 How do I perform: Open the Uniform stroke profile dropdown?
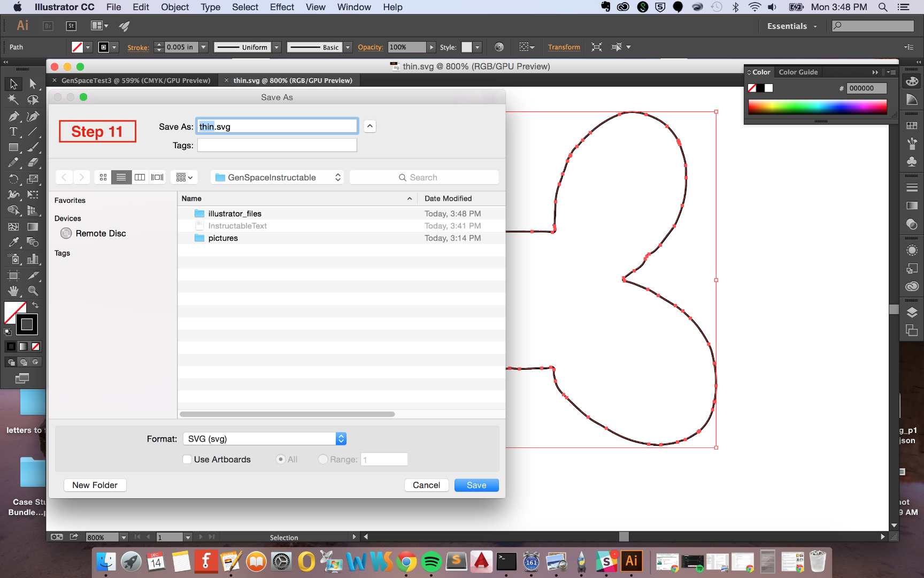point(276,47)
